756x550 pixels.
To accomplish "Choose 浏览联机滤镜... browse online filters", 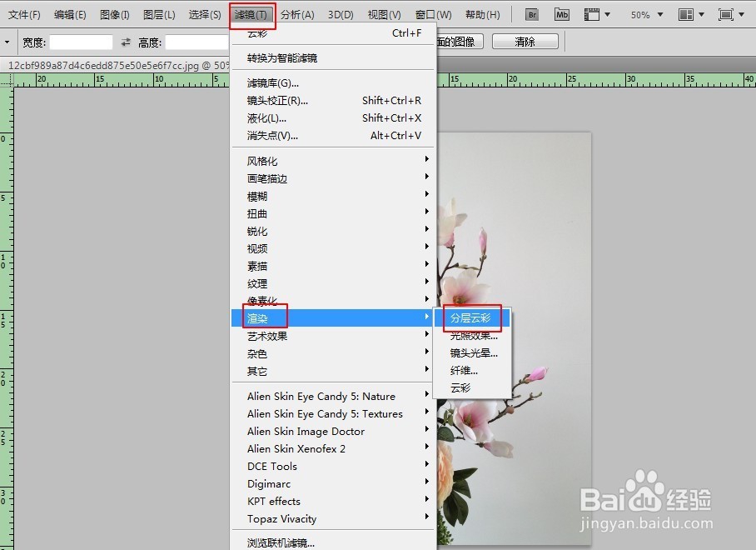I will tap(333, 542).
